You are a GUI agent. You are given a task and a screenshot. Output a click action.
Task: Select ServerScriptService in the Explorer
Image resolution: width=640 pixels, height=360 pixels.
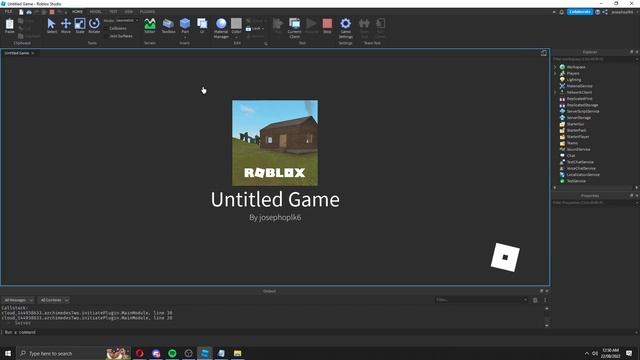point(583,111)
